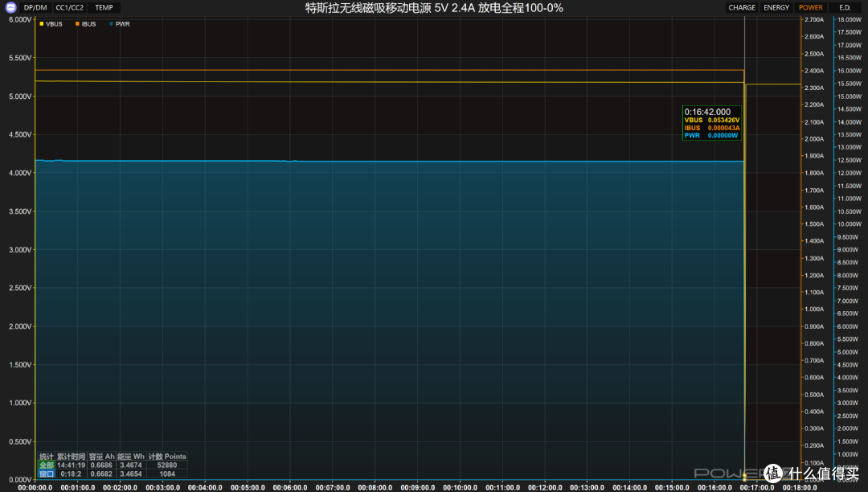Click the 1.000V voltage axis label

[x=20, y=403]
